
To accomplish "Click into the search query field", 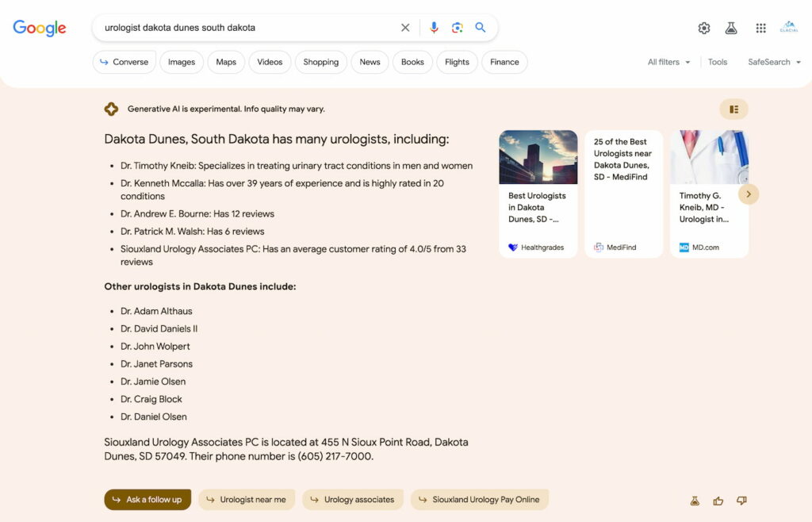I will tap(248, 28).
